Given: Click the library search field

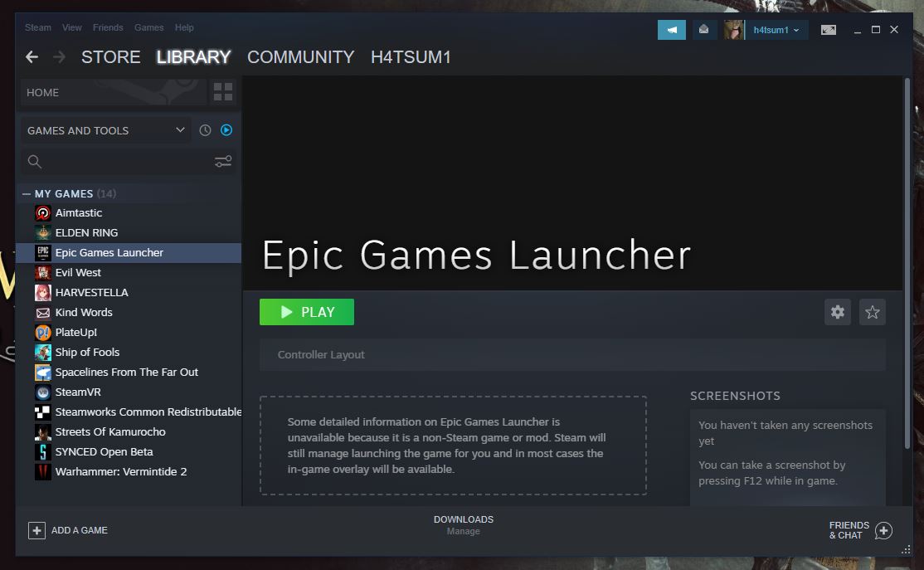Looking at the screenshot, I should click(118, 161).
